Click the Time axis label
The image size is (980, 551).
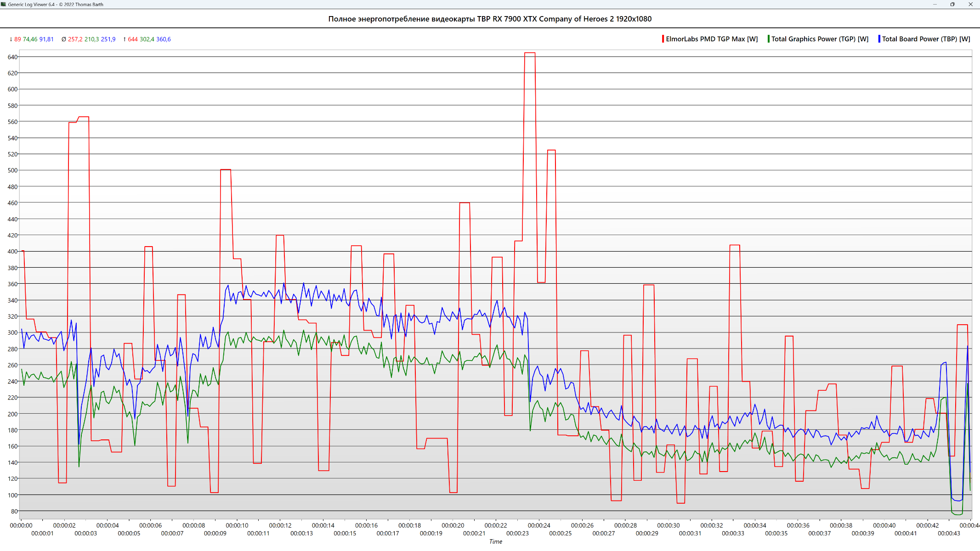point(495,542)
